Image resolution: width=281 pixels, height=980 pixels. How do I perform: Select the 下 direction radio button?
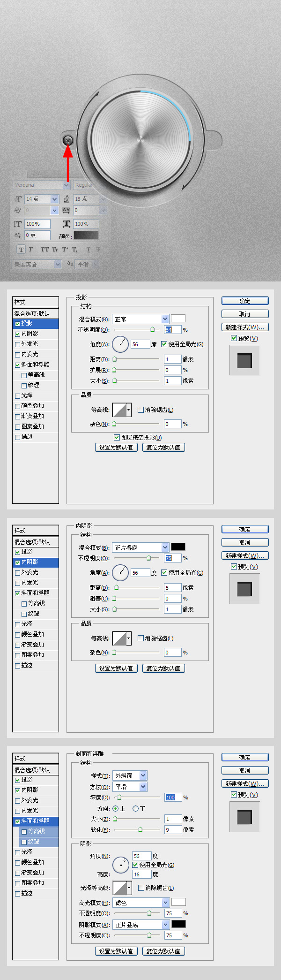(136, 808)
